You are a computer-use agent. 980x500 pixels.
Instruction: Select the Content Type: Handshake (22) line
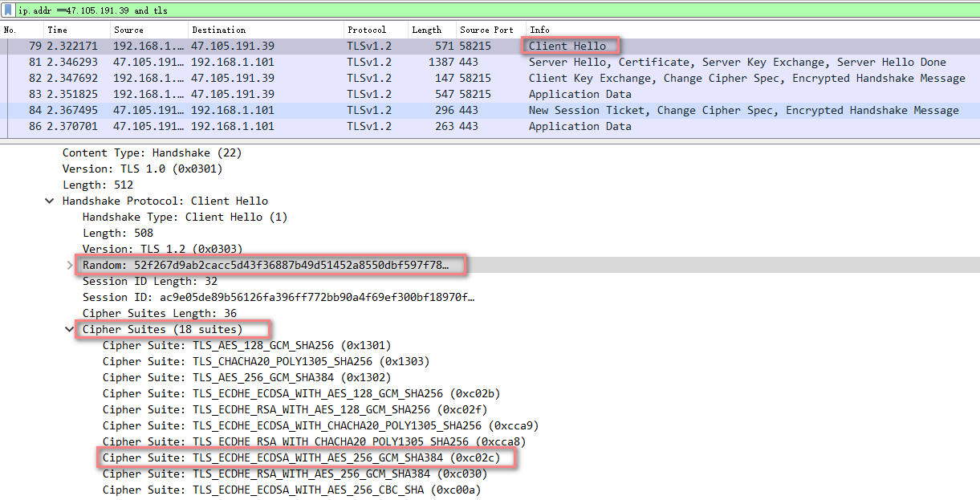coord(152,152)
